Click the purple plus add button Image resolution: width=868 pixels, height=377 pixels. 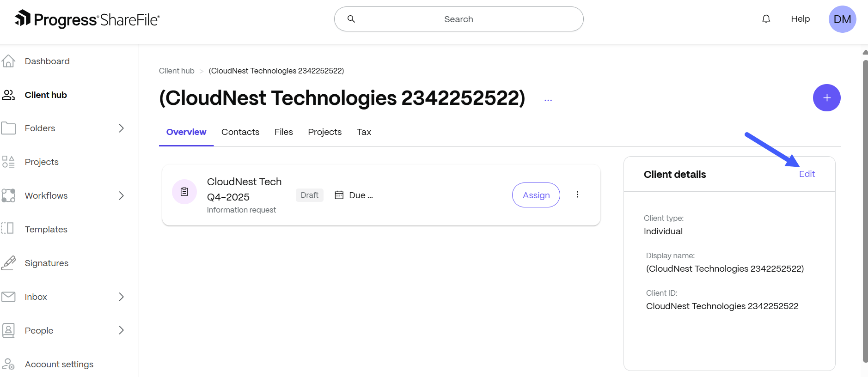click(826, 98)
